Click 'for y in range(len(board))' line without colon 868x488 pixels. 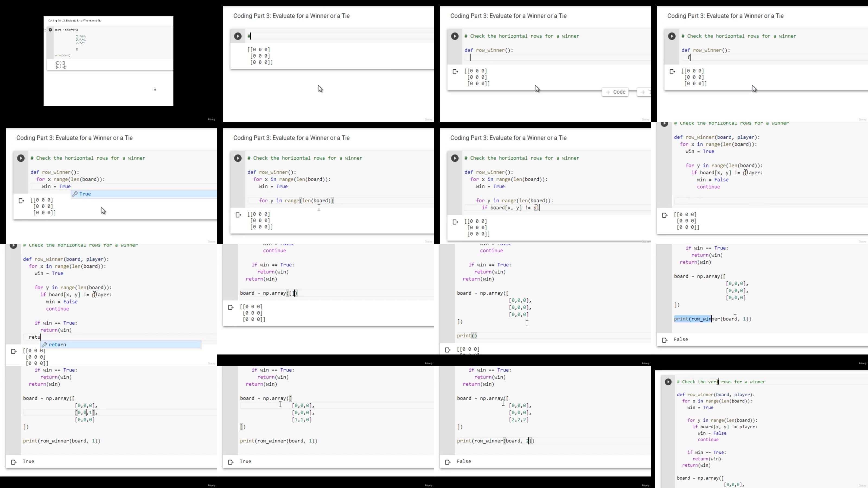296,200
